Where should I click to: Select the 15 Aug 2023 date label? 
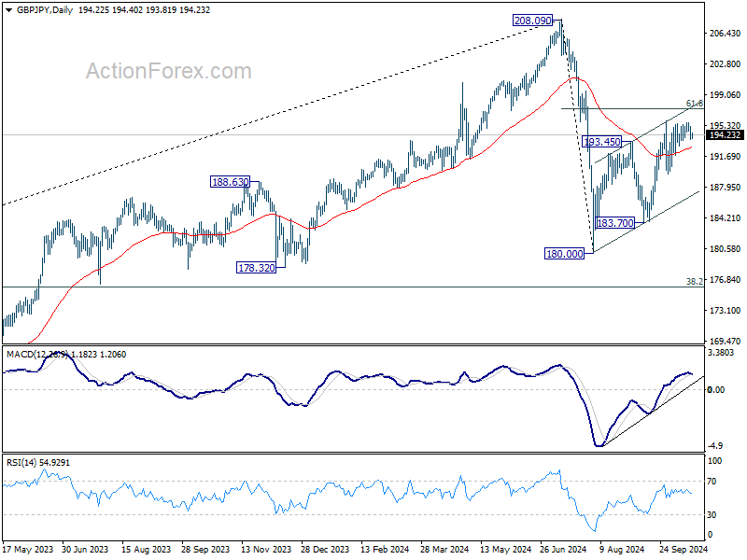click(x=146, y=549)
